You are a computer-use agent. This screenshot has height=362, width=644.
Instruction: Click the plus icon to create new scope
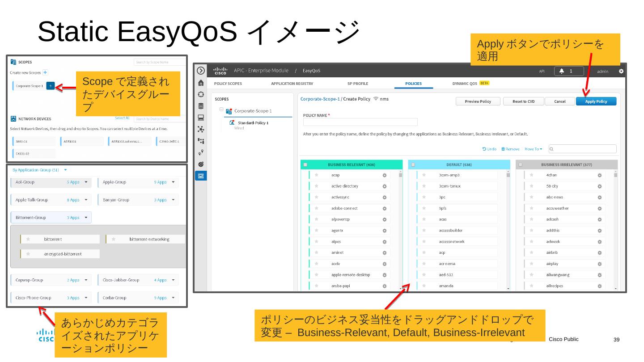click(45, 72)
